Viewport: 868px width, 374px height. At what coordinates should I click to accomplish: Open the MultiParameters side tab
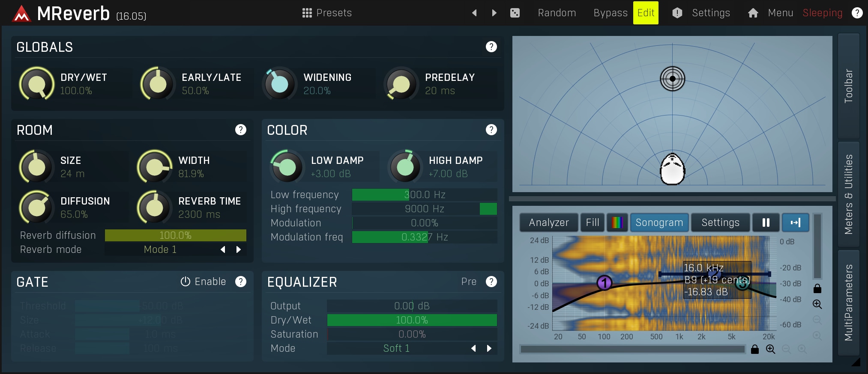[848, 303]
